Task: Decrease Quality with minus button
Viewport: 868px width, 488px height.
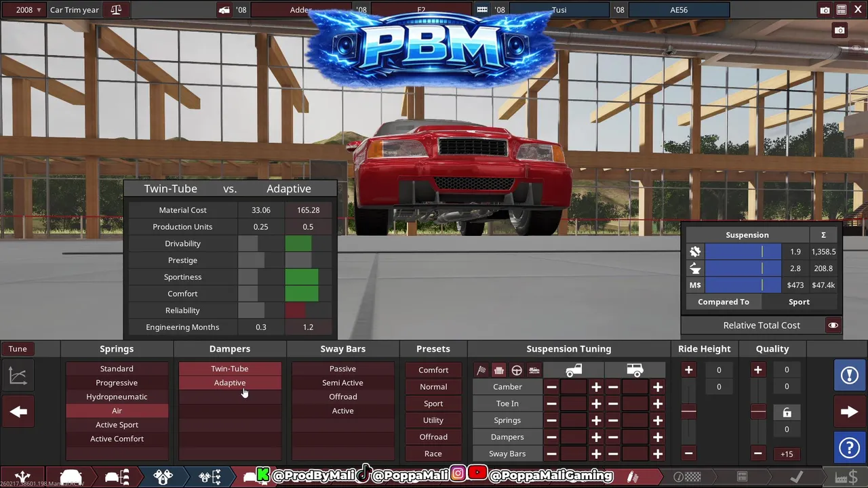Action: [758, 453]
